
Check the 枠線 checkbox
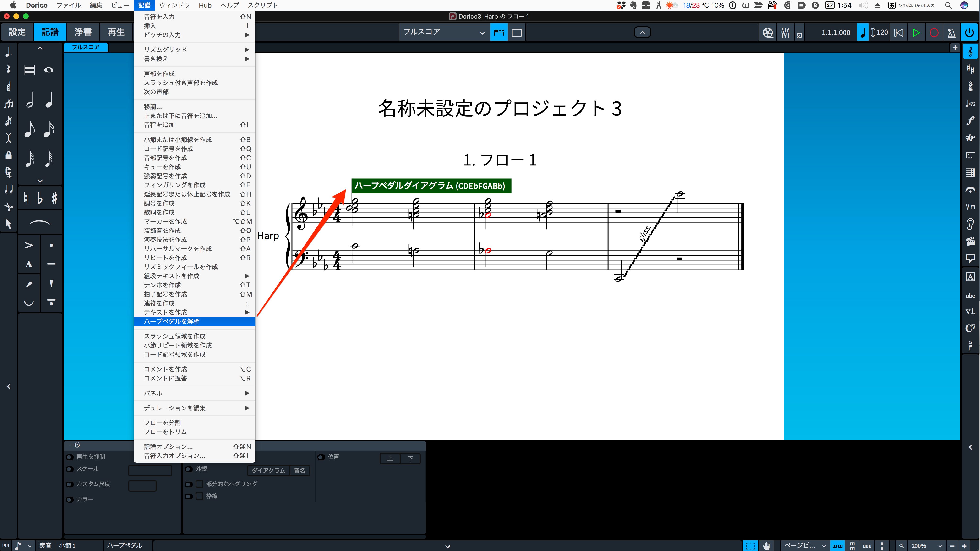pyautogui.click(x=199, y=496)
